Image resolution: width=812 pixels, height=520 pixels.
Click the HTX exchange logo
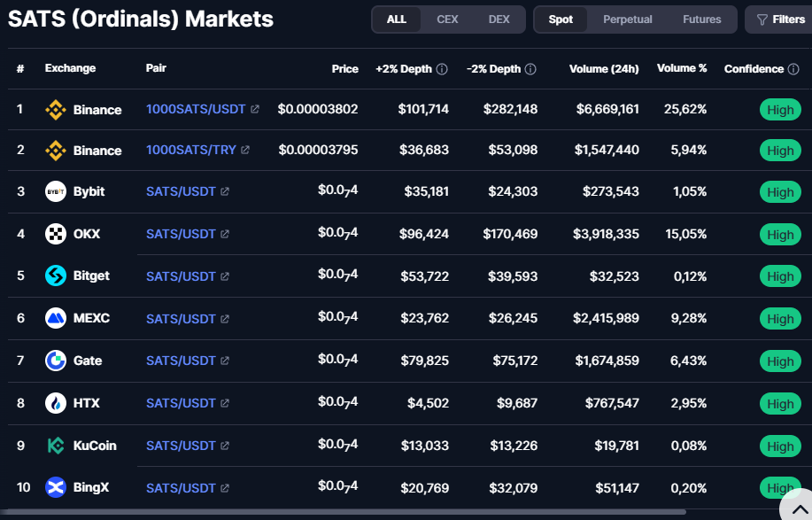pos(56,403)
